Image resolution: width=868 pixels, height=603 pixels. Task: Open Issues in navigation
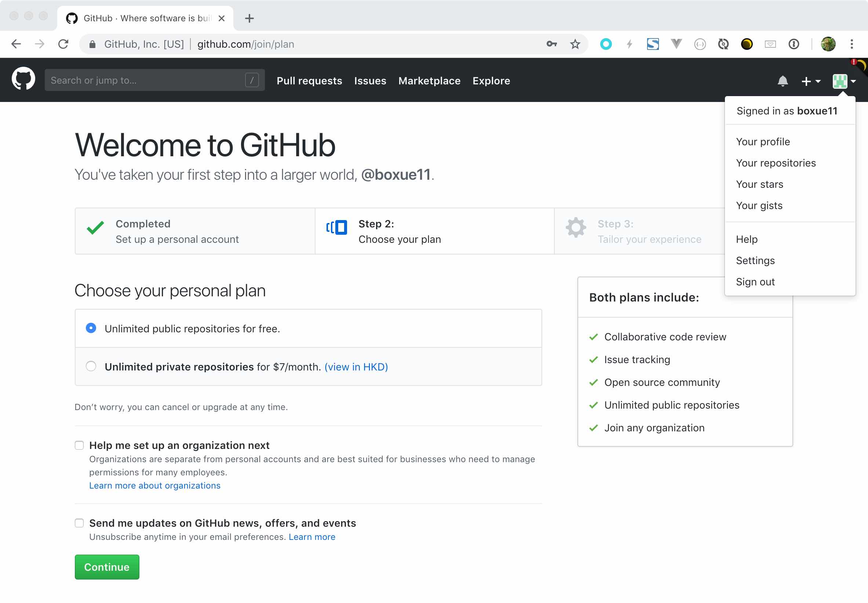370,80
